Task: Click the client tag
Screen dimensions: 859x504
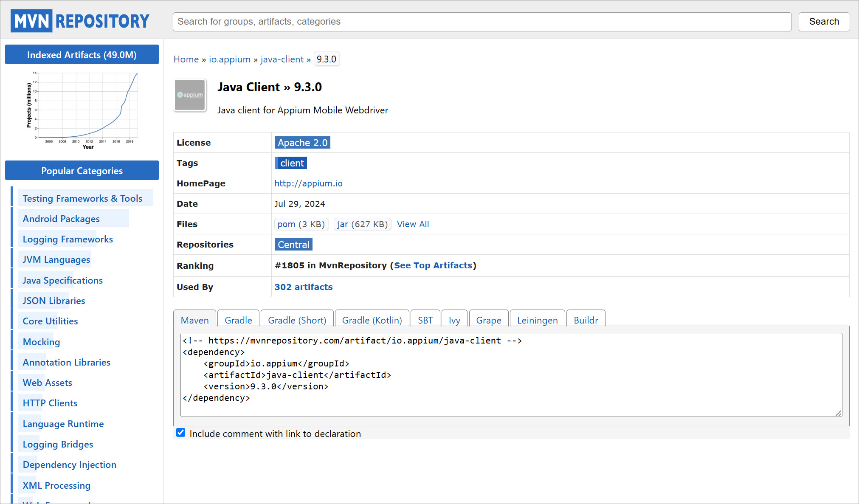Action: click(x=291, y=163)
